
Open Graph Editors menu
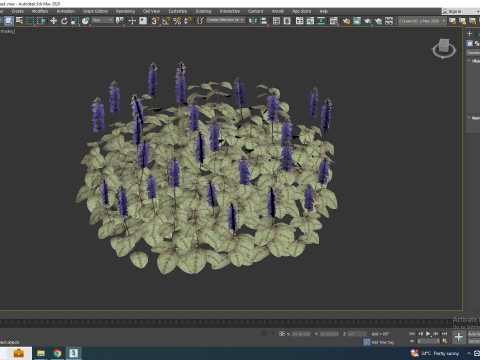(95, 11)
